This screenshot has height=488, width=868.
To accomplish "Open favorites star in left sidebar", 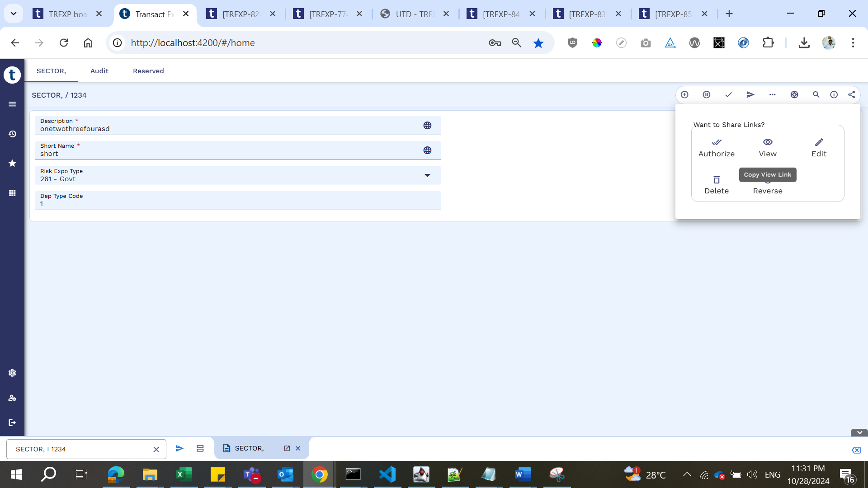I will [x=12, y=163].
